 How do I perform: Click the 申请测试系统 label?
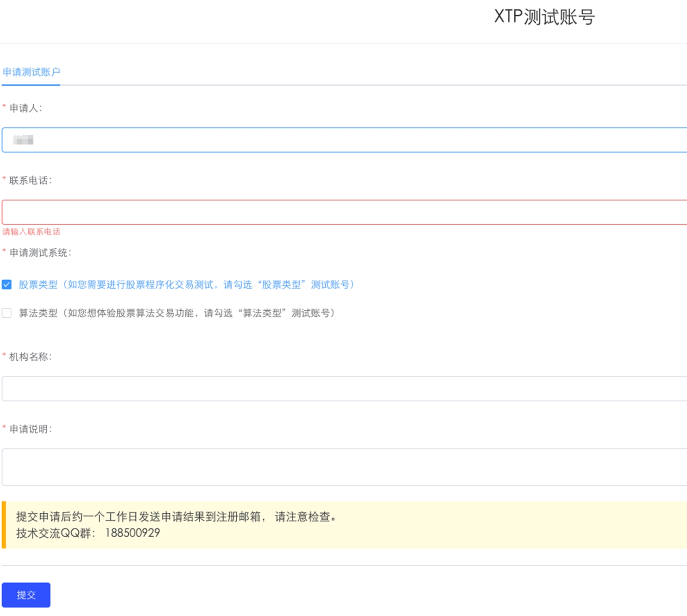pyautogui.click(x=40, y=252)
